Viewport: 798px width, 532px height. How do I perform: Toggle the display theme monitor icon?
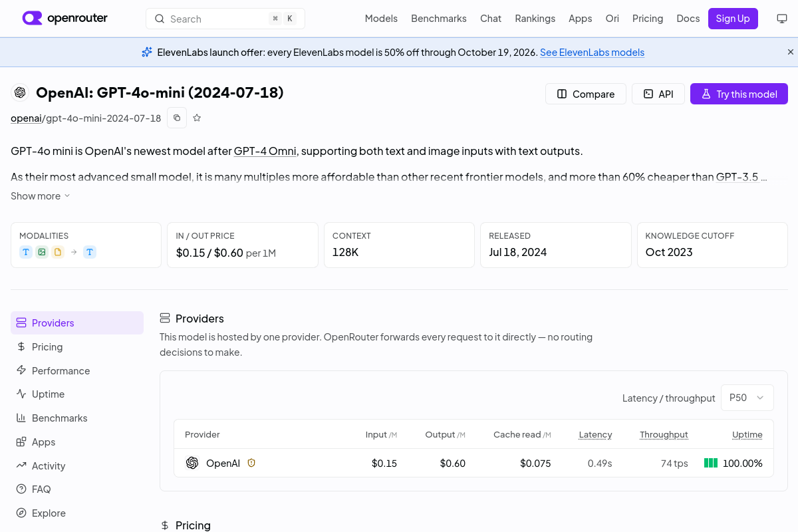pyautogui.click(x=782, y=19)
